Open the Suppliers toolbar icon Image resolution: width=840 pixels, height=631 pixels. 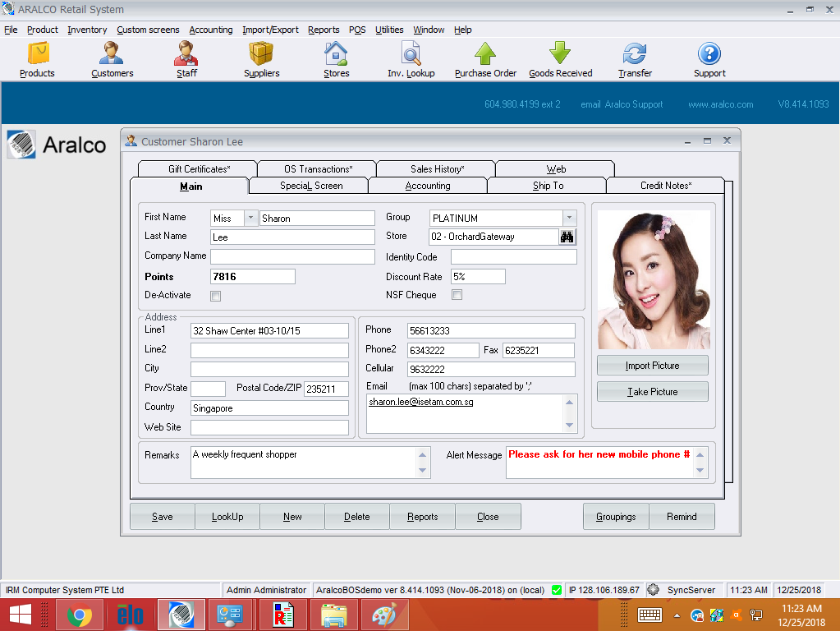coord(261,59)
